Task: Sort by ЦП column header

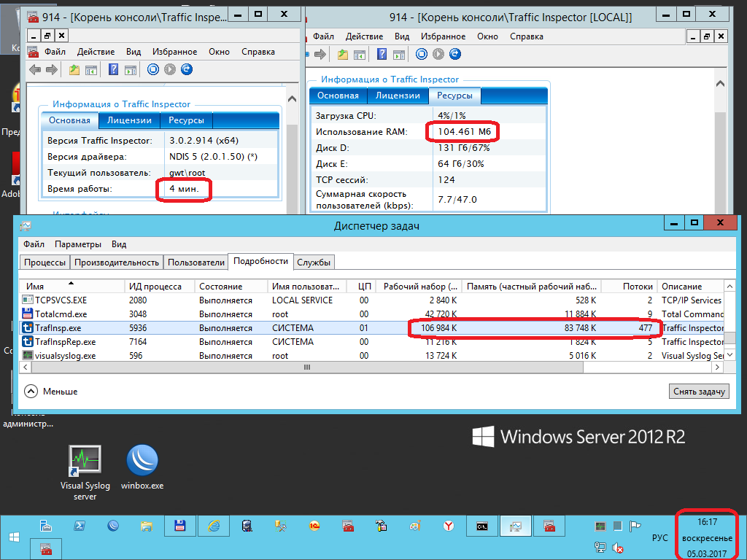Action: 362,286
